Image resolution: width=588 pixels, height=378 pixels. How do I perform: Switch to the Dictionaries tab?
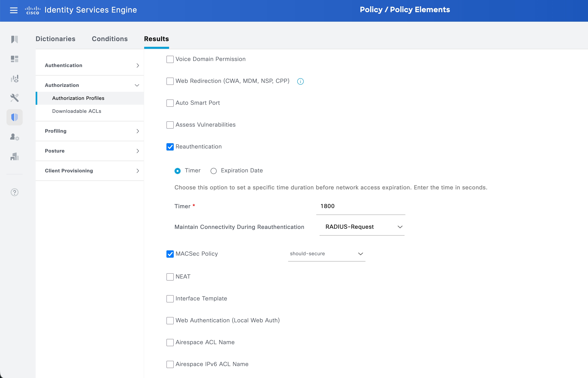[55, 39]
